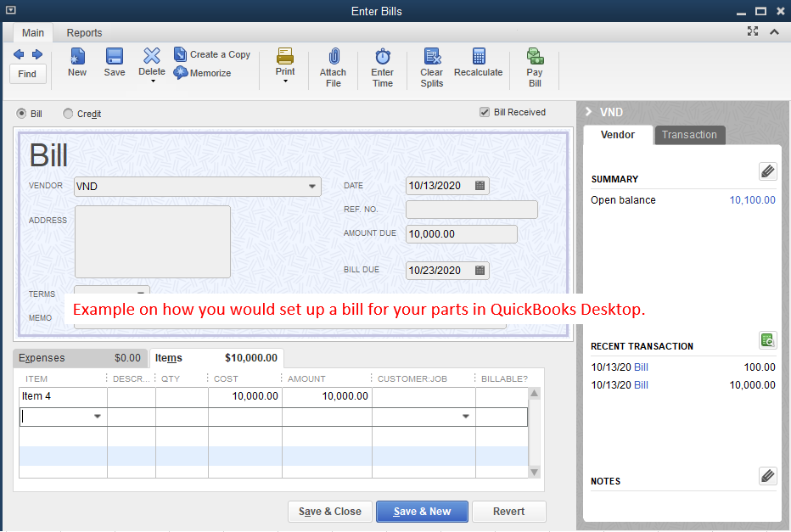This screenshot has height=532, width=791.
Task: Open the Vendor dropdown list
Action: [312, 186]
